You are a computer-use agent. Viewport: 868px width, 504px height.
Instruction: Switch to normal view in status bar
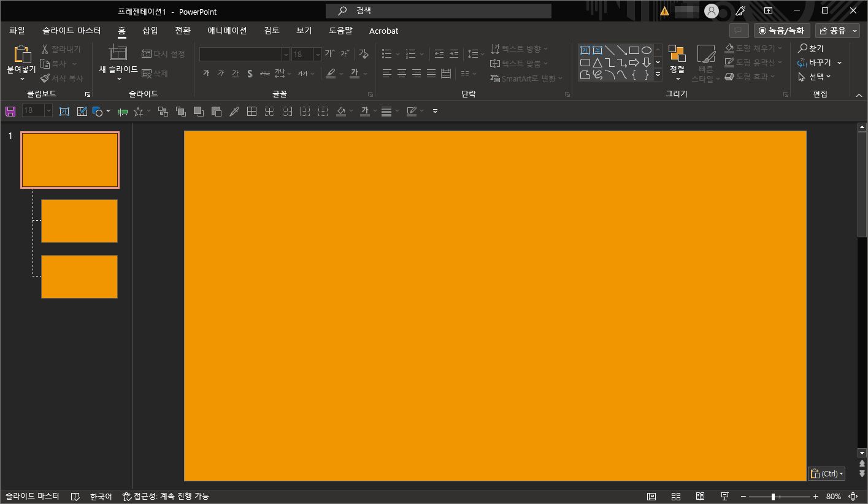pos(651,497)
